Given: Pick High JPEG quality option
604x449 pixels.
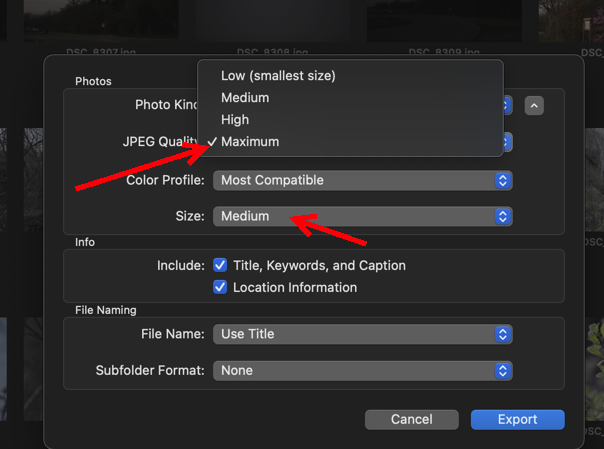Looking at the screenshot, I should tap(235, 120).
